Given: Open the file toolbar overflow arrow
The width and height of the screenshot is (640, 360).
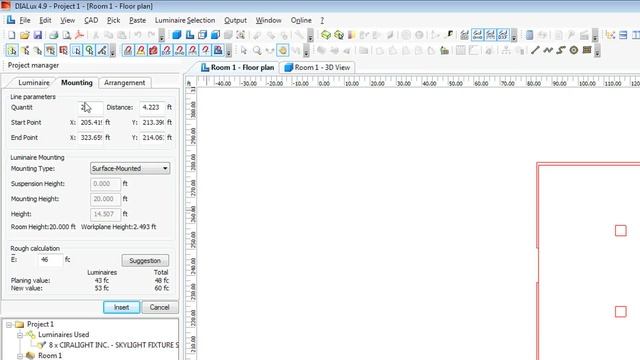Looking at the screenshot, I should [x=162, y=36].
